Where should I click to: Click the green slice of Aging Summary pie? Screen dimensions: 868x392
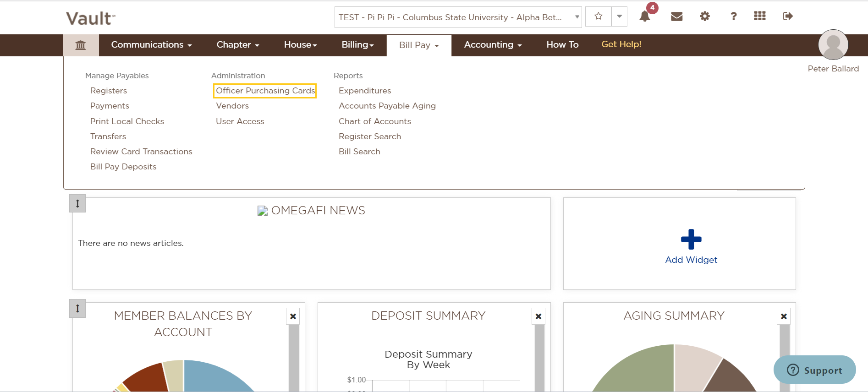pos(642,371)
